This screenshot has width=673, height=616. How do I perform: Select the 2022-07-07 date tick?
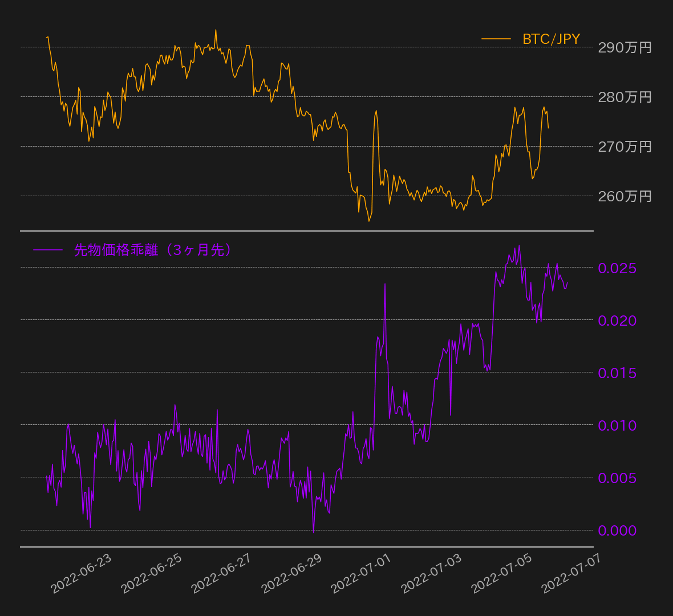point(571,573)
